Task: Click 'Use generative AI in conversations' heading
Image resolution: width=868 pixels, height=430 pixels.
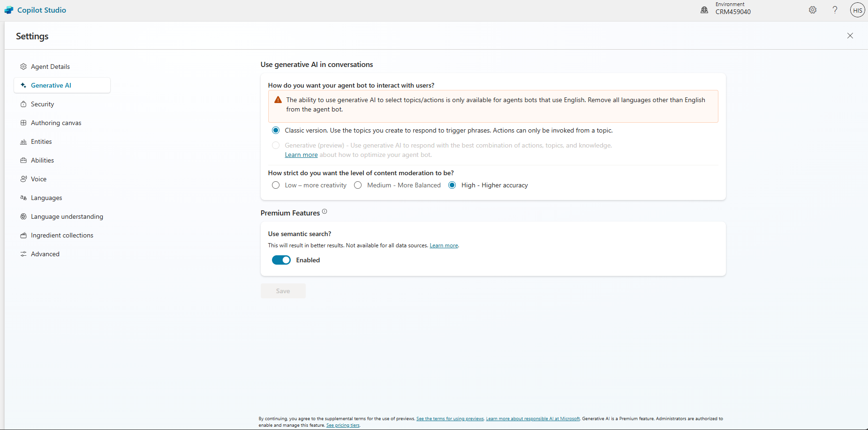Action: (x=317, y=65)
